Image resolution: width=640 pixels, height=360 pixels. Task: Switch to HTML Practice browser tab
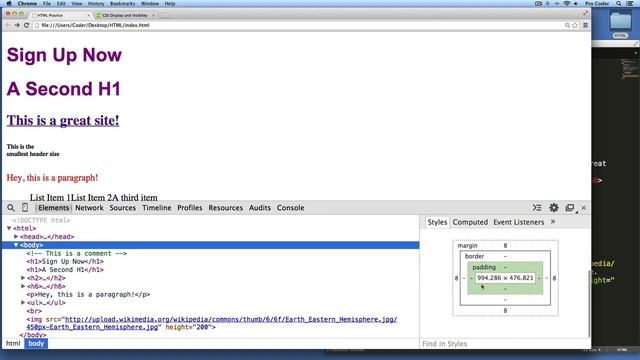tap(61, 15)
